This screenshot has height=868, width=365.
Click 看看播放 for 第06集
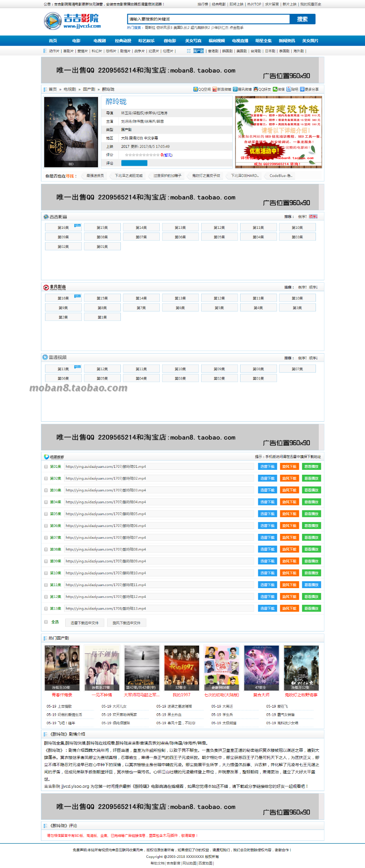[311, 526]
